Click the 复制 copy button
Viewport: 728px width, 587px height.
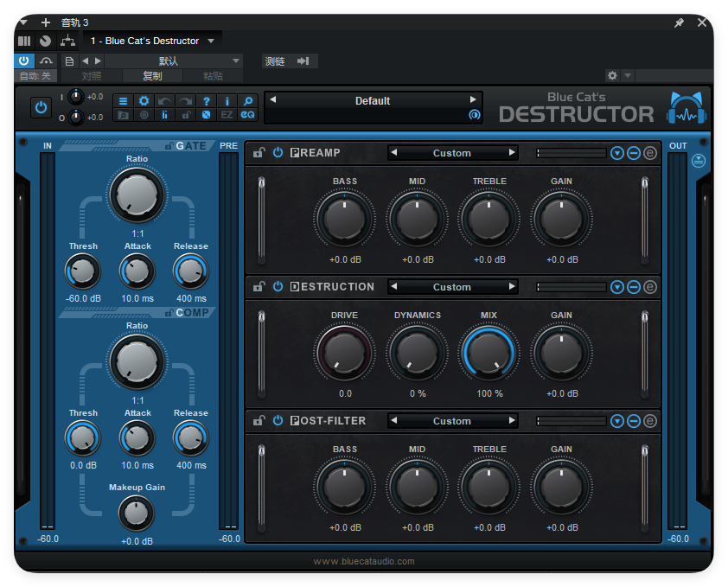click(x=152, y=76)
